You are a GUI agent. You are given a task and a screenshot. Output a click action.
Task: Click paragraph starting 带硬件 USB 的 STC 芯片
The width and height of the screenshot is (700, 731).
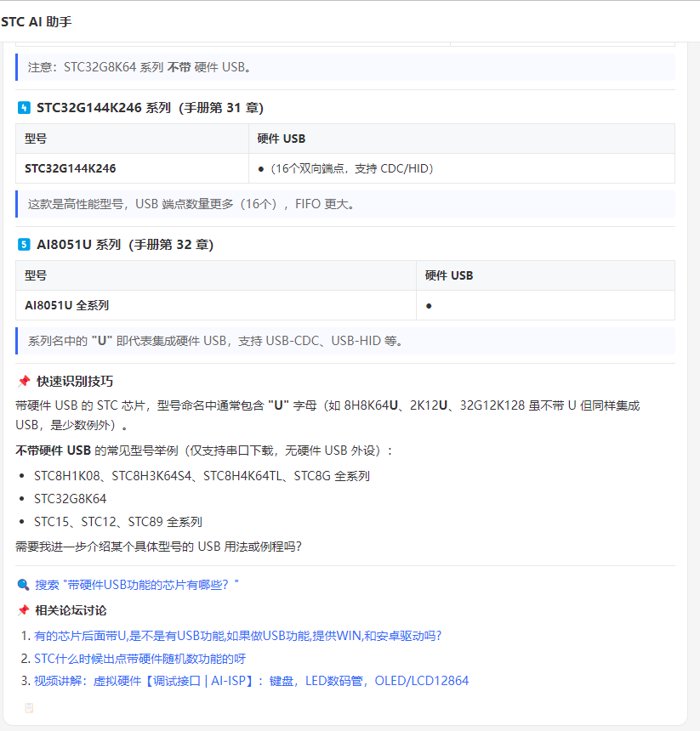(x=327, y=415)
